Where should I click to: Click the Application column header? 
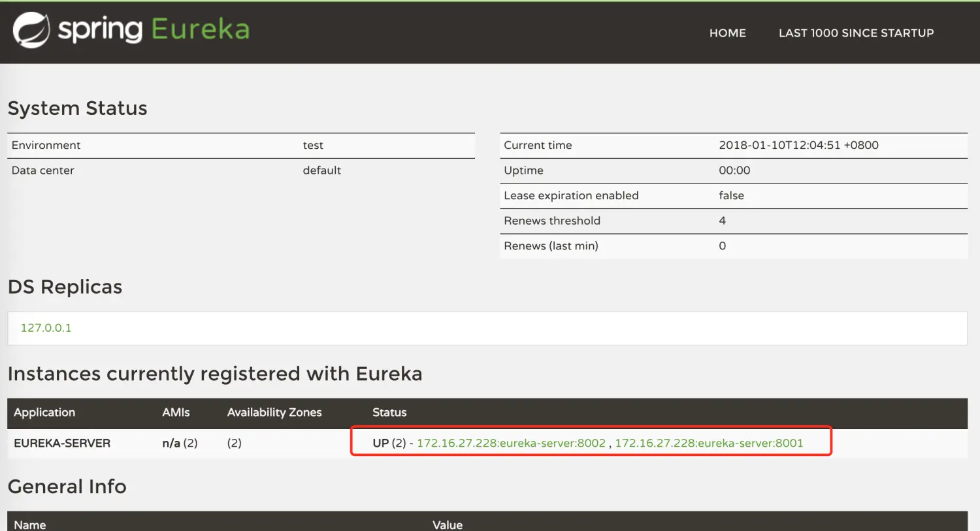pos(44,412)
